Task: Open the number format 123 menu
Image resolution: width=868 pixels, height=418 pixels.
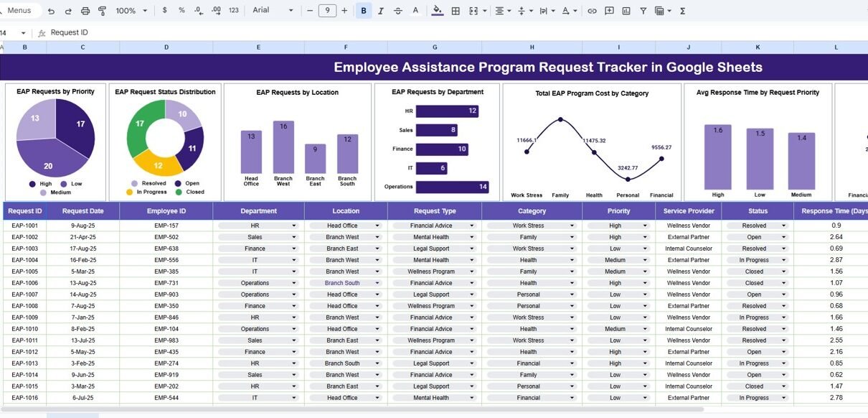Action: pos(234,11)
